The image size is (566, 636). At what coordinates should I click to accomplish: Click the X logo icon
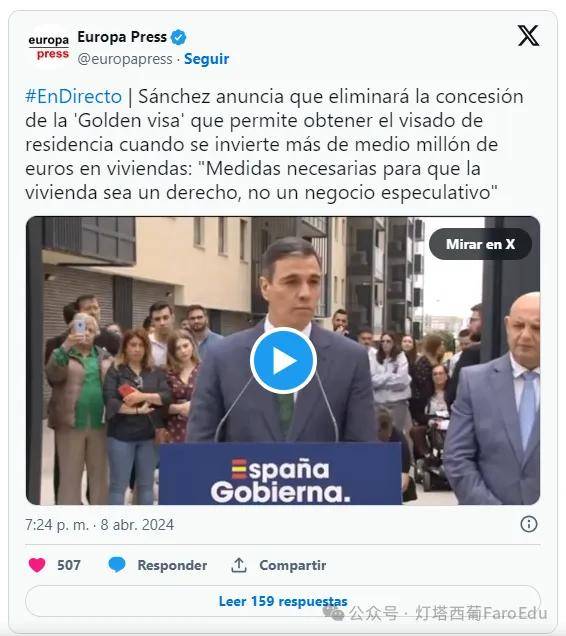click(528, 36)
